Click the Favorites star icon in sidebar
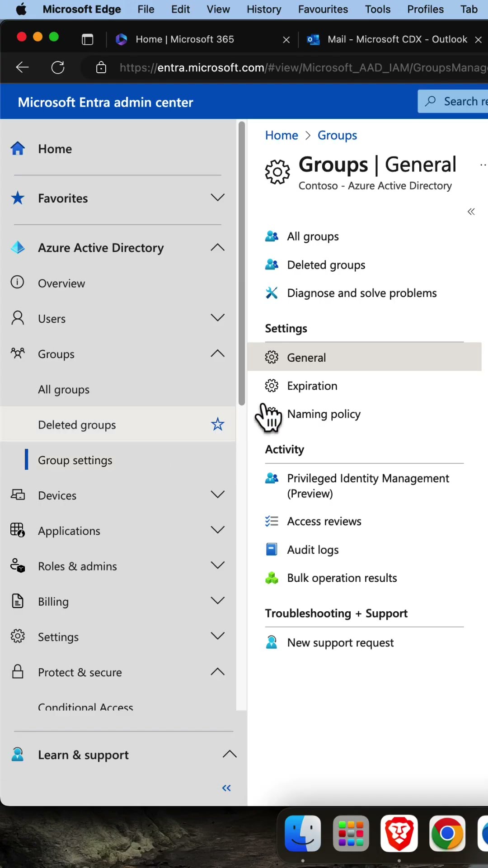The width and height of the screenshot is (488, 868). click(x=18, y=198)
